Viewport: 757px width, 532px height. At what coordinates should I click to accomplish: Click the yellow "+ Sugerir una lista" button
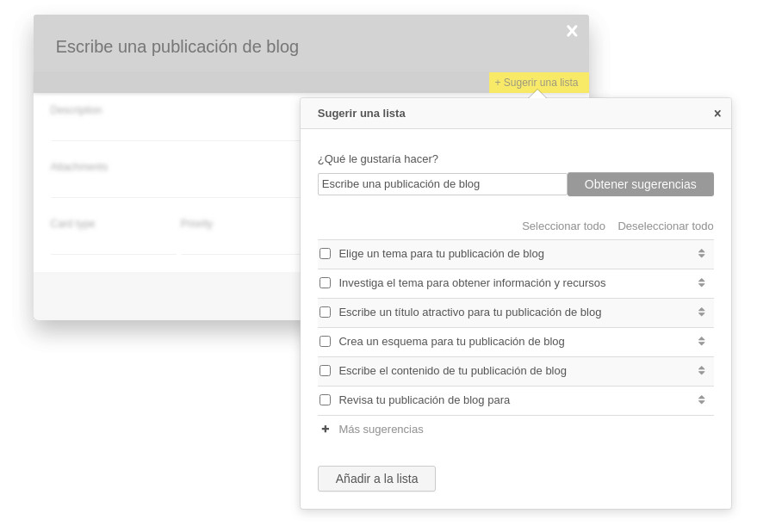point(537,83)
